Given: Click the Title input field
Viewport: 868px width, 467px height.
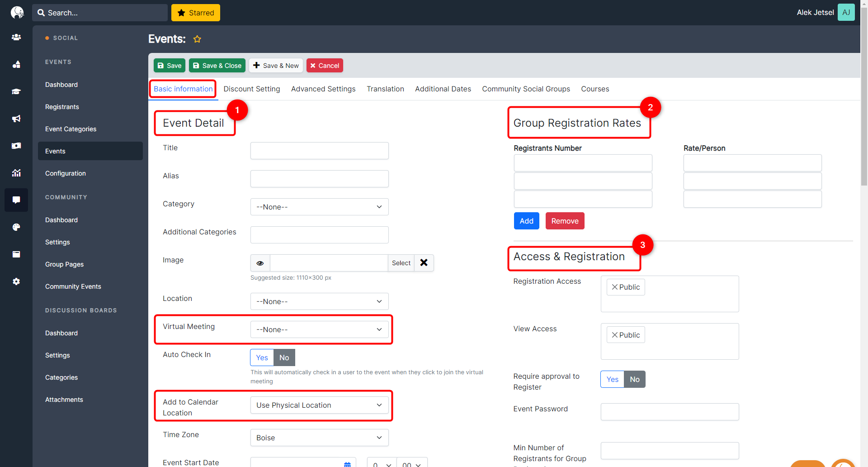Looking at the screenshot, I should click(319, 151).
